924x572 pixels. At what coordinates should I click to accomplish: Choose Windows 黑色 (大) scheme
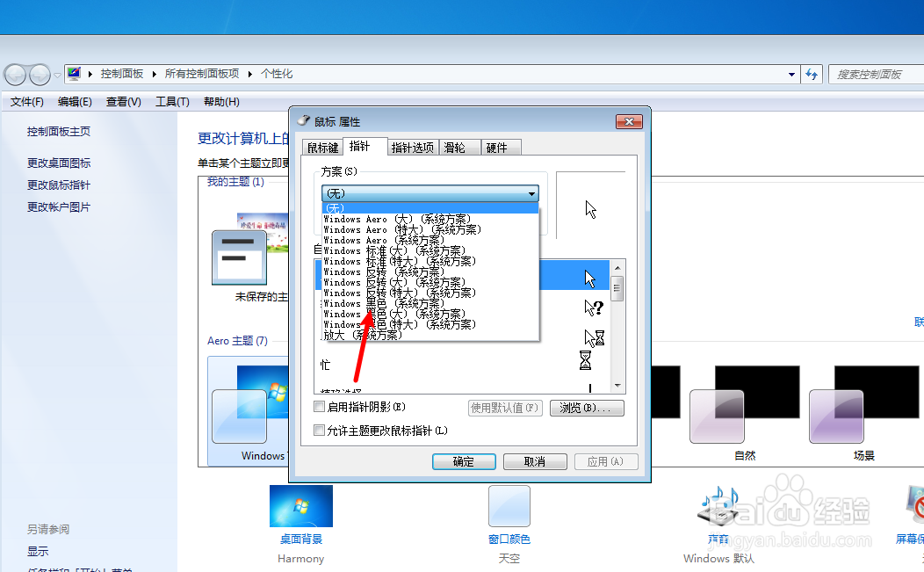click(x=430, y=315)
